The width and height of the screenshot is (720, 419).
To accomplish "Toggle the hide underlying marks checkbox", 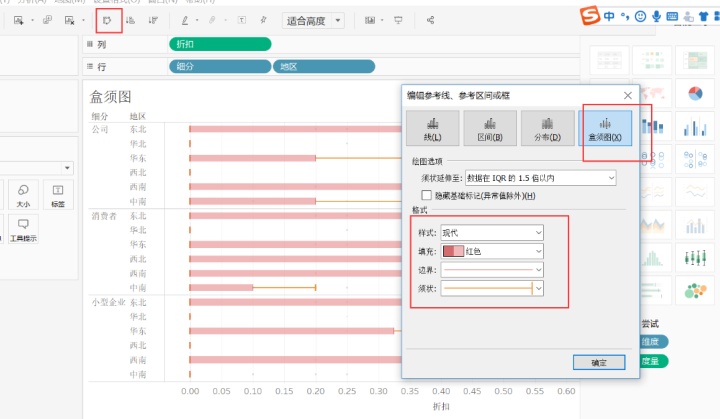I will 426,195.
